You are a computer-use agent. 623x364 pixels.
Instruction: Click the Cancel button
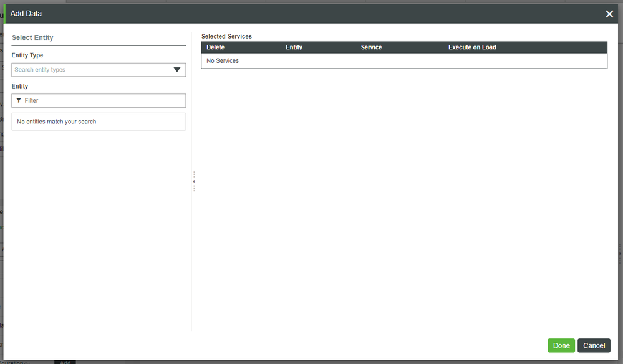click(594, 345)
